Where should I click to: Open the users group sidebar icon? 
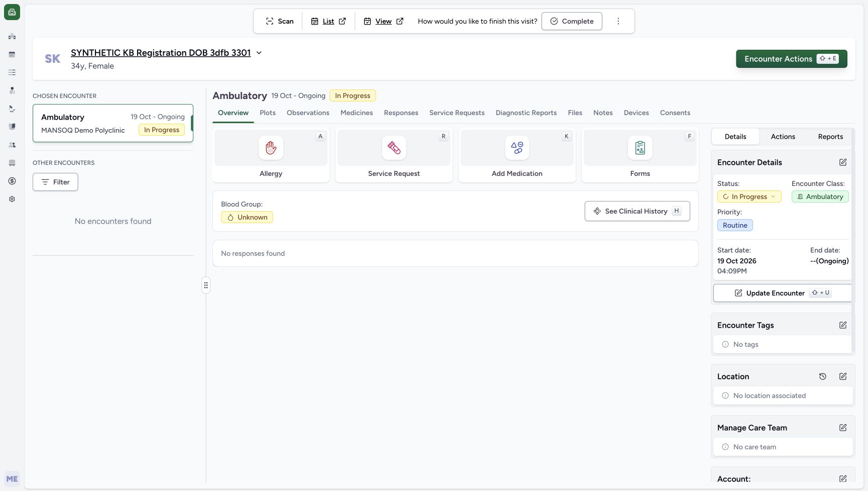pyautogui.click(x=12, y=145)
